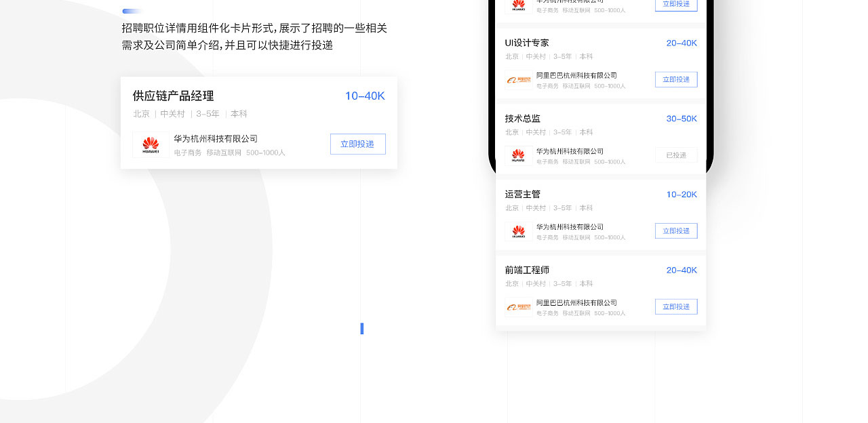Click Alibaba logo in UI设计专家 card

(518, 80)
